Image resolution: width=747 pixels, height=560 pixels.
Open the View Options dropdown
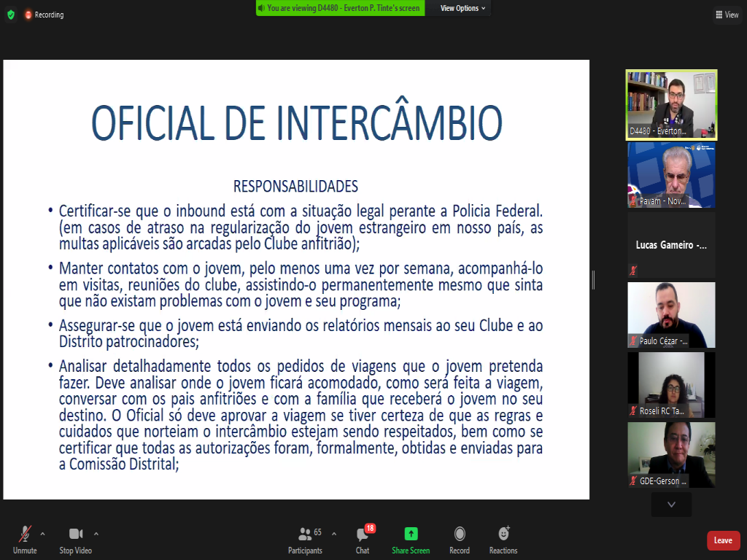[x=464, y=8]
